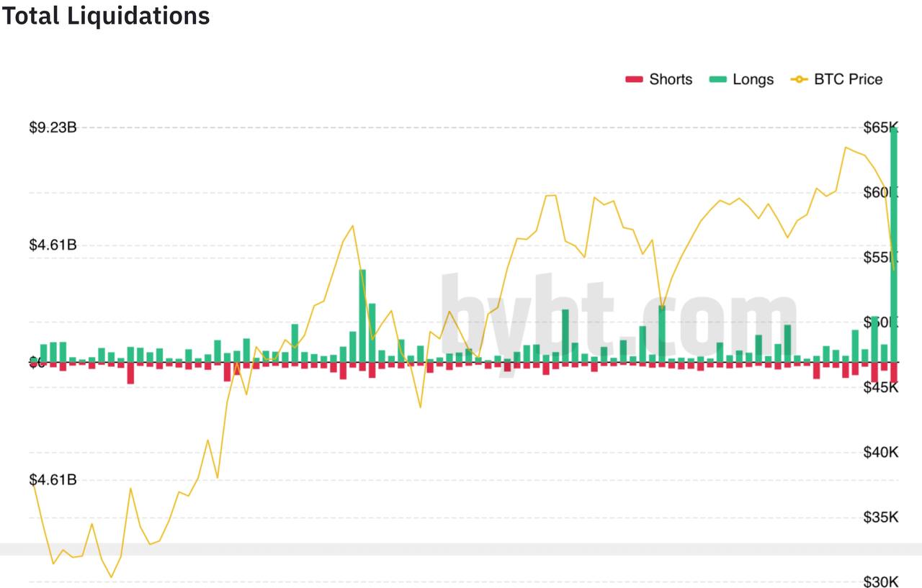The height and width of the screenshot is (588, 922).
Task: Click the $30K right axis label
Action: (880, 582)
